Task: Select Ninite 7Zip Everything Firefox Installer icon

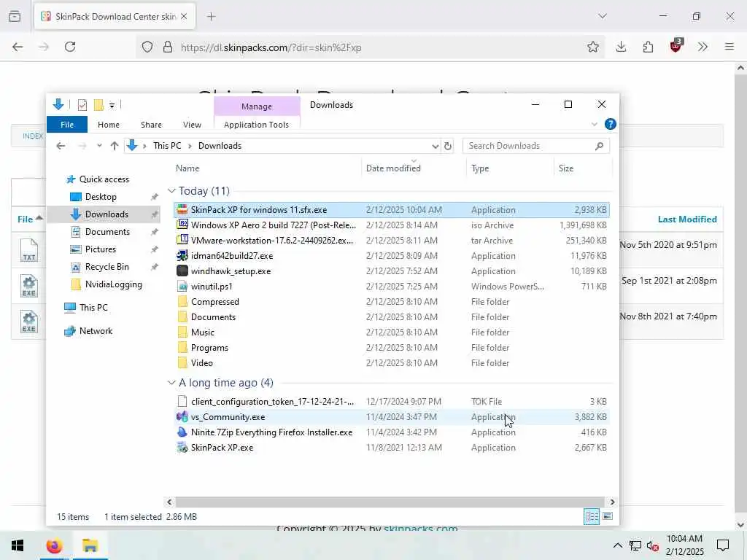Action: tap(182, 432)
